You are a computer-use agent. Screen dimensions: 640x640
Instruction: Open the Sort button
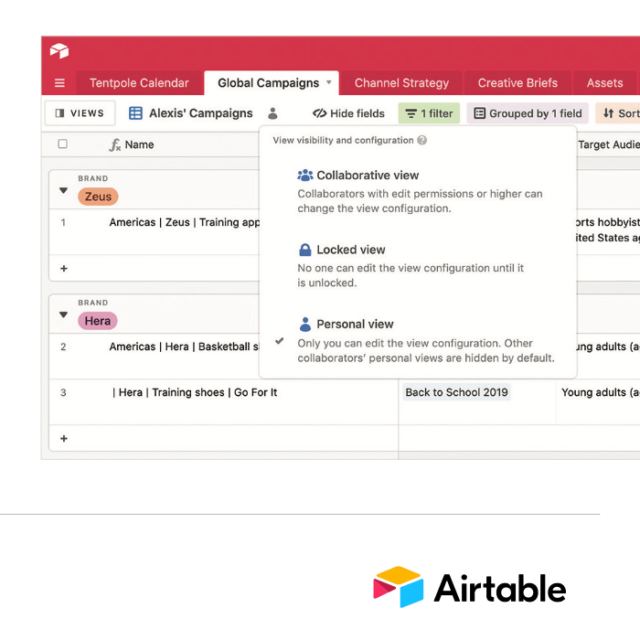point(620,113)
